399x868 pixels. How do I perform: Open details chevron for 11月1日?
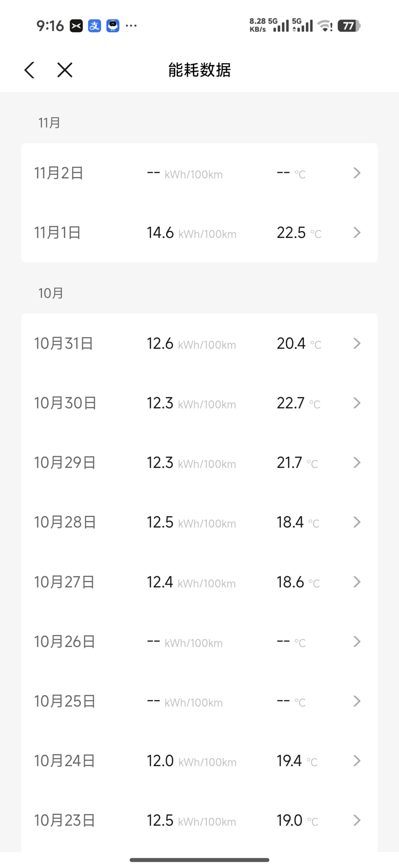pos(357,232)
